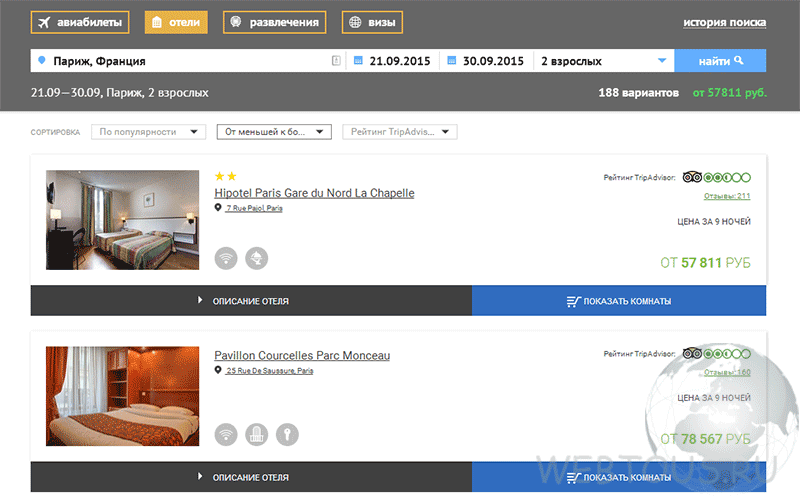Click the small list icon in destination field
This screenshot has width=800, height=499.
(336, 61)
